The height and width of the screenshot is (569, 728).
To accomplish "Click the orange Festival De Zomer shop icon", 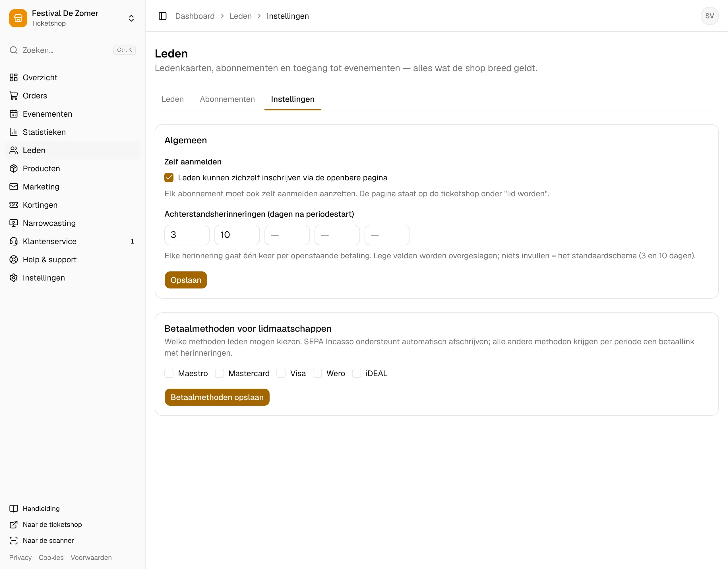I will click(18, 18).
